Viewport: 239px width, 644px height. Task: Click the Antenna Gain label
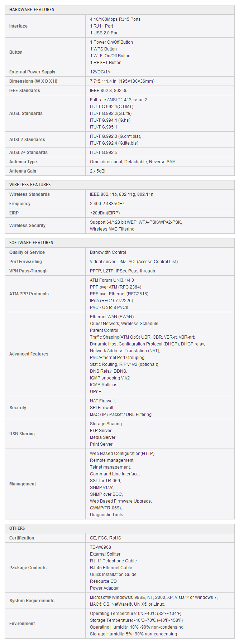[x=23, y=171]
